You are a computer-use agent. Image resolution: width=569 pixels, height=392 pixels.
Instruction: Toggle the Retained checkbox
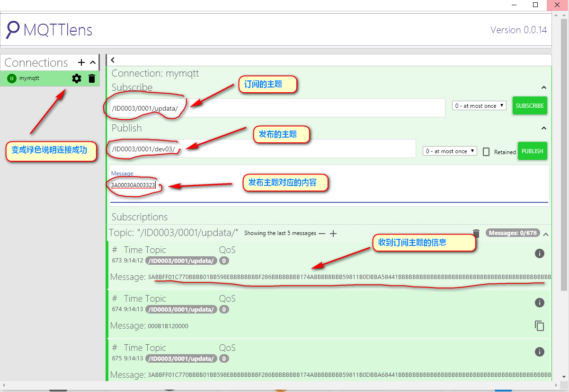click(x=486, y=152)
